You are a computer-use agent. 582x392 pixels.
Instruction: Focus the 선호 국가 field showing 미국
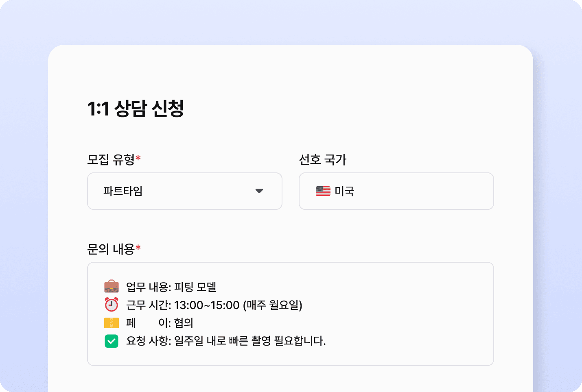[396, 191]
